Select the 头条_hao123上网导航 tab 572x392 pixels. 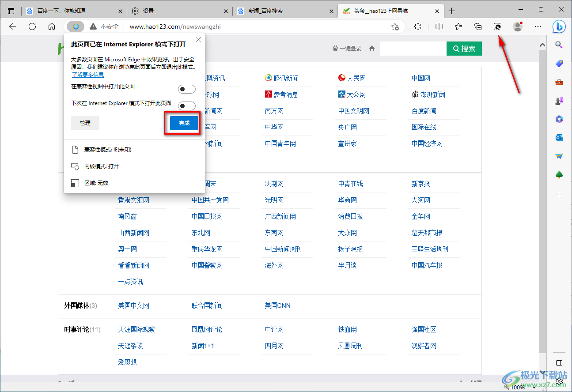pos(390,11)
